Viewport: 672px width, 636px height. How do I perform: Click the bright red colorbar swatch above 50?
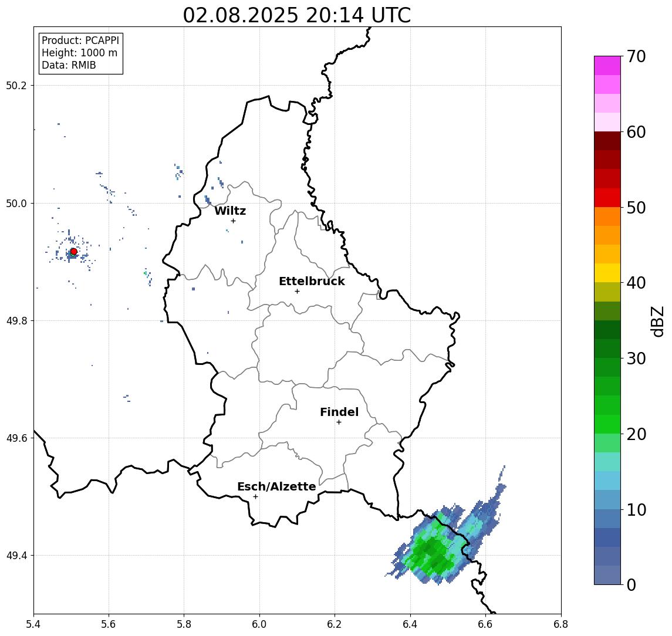(607, 198)
